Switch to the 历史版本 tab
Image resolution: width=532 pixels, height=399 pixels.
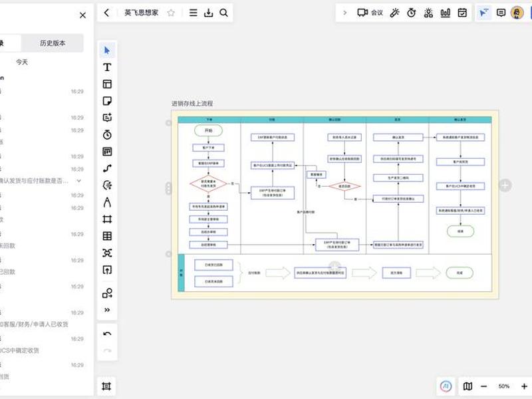pyautogui.click(x=53, y=43)
